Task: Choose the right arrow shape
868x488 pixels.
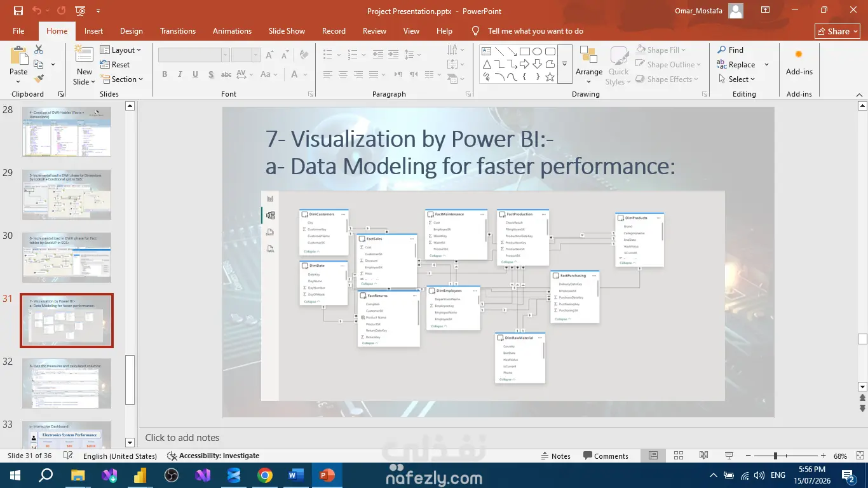Action: [x=525, y=64]
